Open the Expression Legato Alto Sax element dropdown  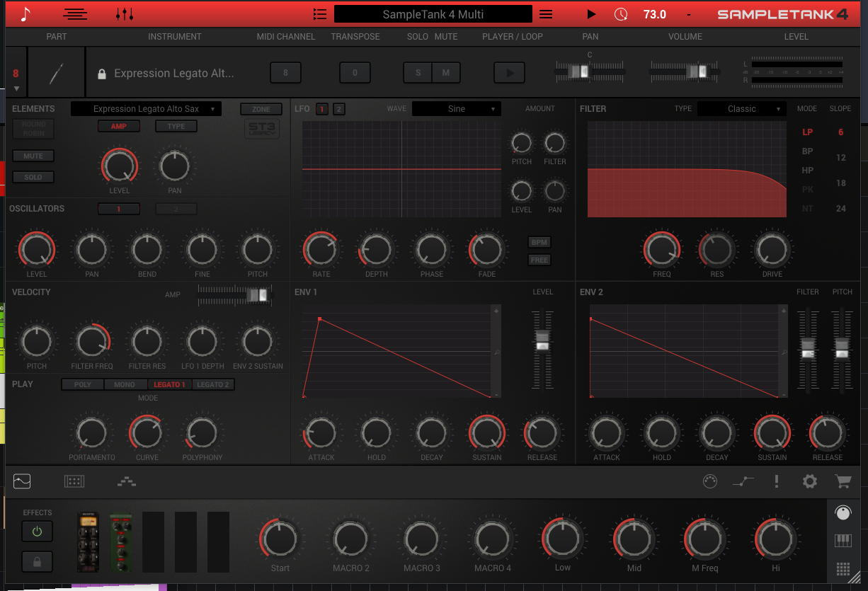coord(145,108)
